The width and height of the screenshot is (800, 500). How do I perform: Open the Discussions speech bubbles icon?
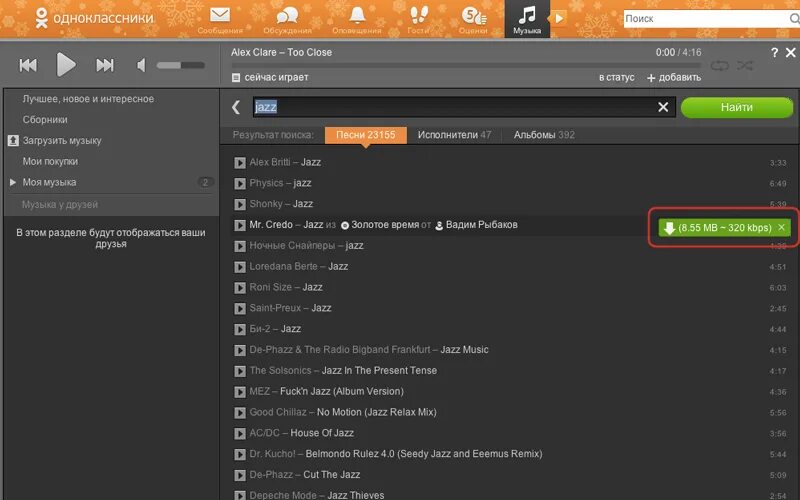coord(287,15)
